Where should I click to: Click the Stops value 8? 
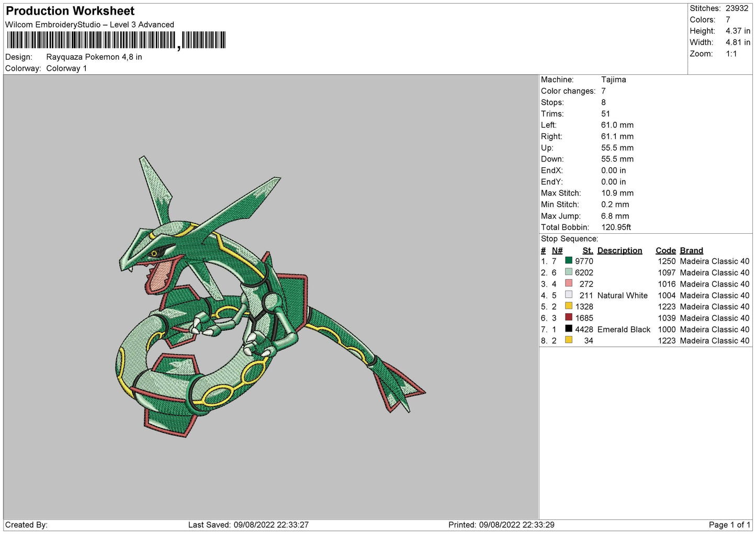pyautogui.click(x=603, y=103)
